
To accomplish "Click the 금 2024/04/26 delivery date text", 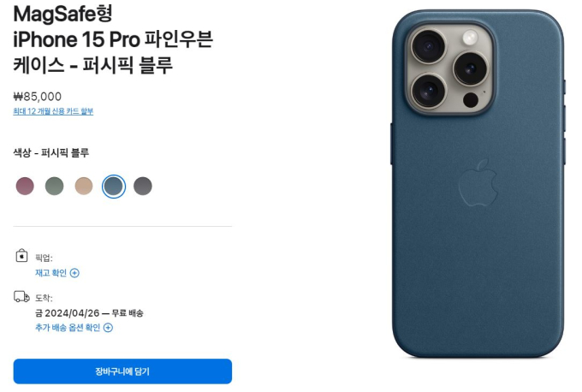I will pyautogui.click(x=67, y=313).
